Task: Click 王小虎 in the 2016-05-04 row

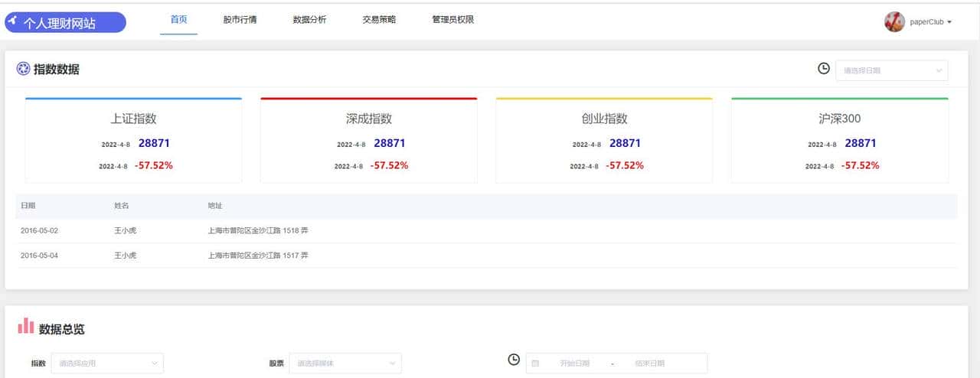Action: click(126, 255)
